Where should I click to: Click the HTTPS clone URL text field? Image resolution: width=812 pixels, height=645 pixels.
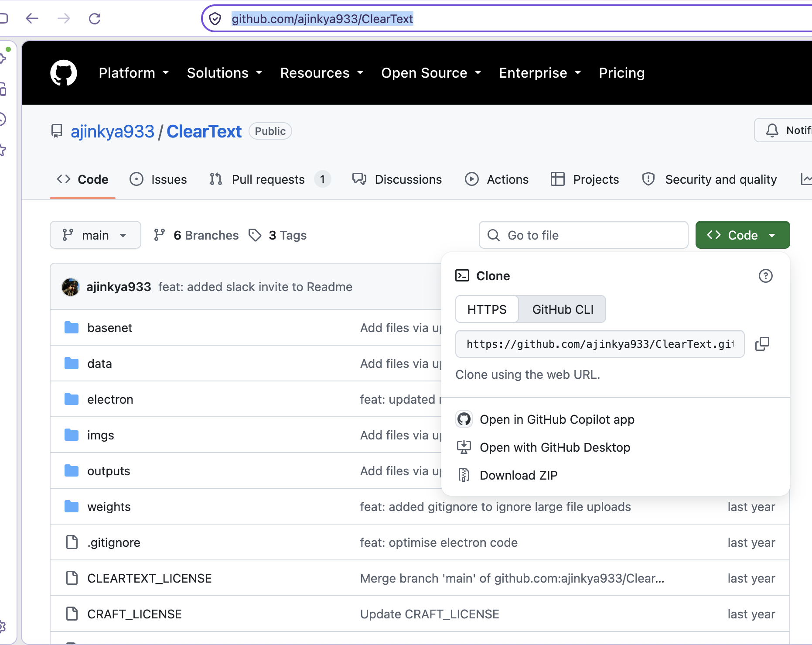point(600,344)
